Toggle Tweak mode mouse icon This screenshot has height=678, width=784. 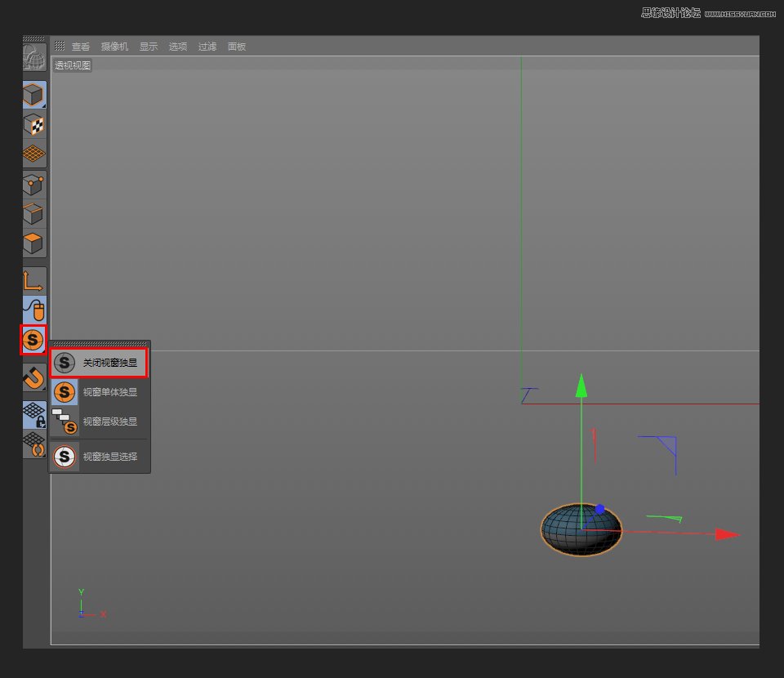pos(34,310)
